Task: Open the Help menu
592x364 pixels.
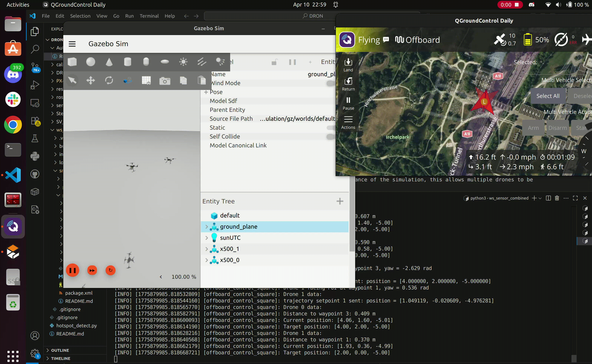Action: point(170,16)
